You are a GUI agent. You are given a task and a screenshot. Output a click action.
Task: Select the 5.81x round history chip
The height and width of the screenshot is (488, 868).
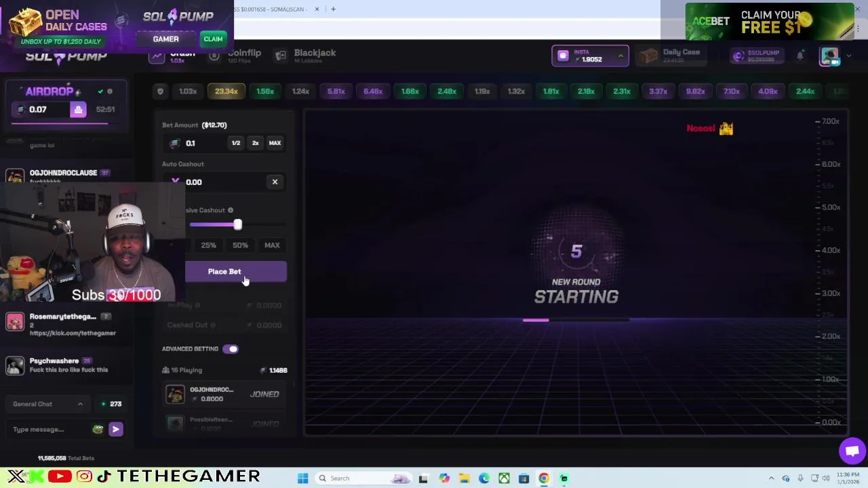click(x=336, y=91)
